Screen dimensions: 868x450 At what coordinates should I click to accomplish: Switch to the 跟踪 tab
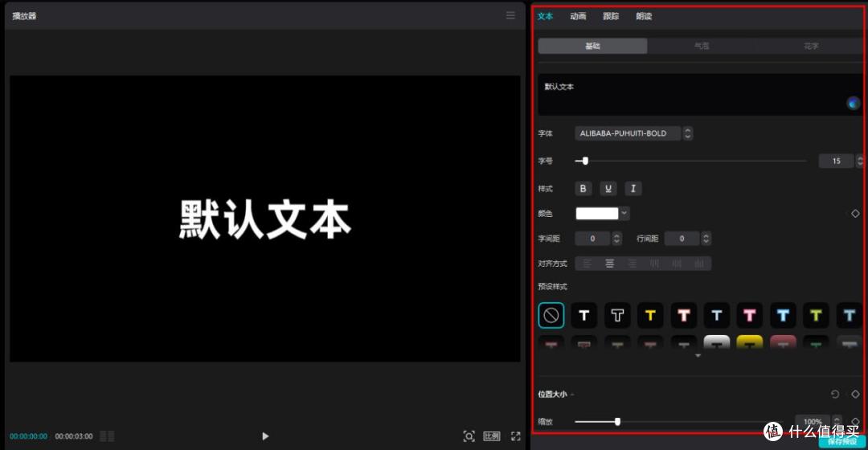point(611,16)
